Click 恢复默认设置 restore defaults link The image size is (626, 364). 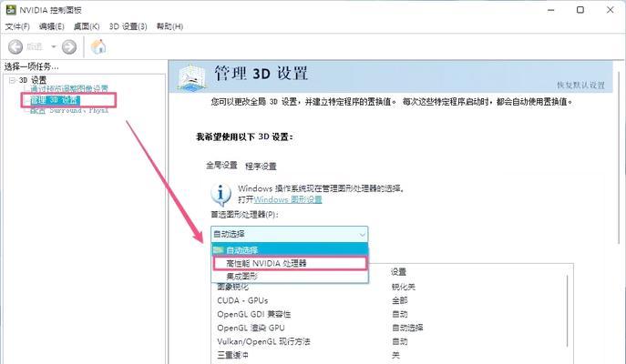[580, 85]
